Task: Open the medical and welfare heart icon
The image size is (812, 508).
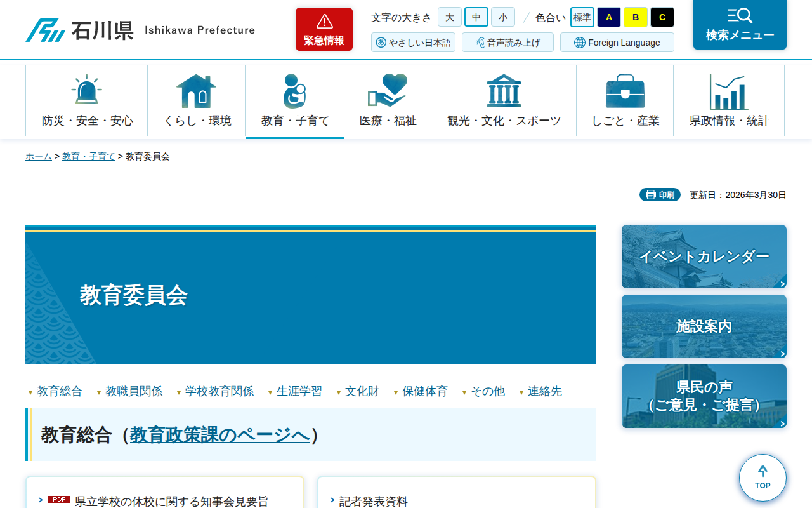Action: click(x=387, y=91)
